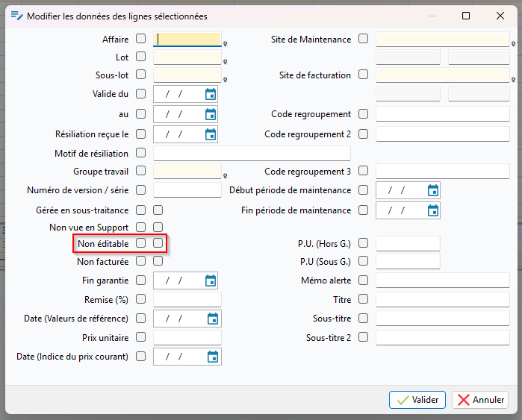This screenshot has height=420, width=522.
Task: Toggle the Non facturée first checkbox
Action: (141, 260)
